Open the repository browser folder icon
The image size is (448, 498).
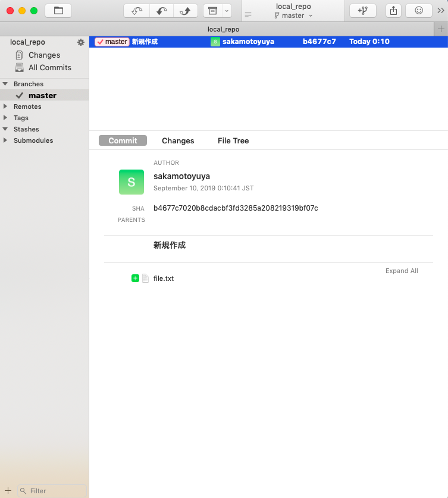point(58,11)
